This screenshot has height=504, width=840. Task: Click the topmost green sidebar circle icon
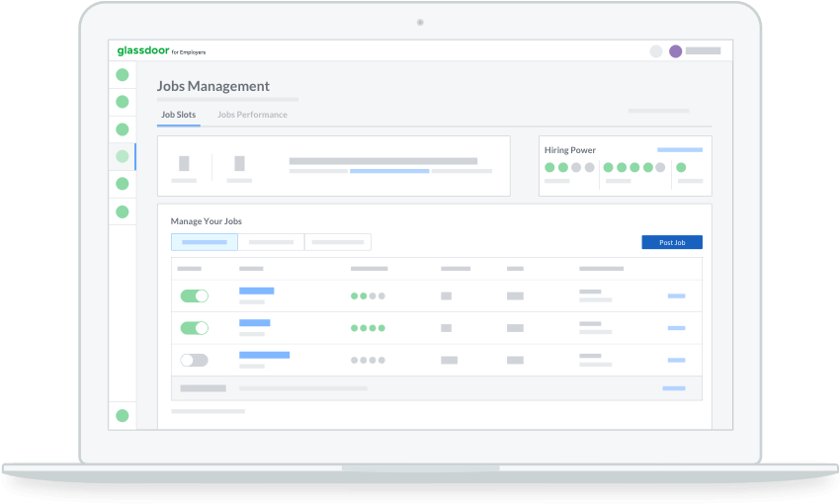(123, 74)
